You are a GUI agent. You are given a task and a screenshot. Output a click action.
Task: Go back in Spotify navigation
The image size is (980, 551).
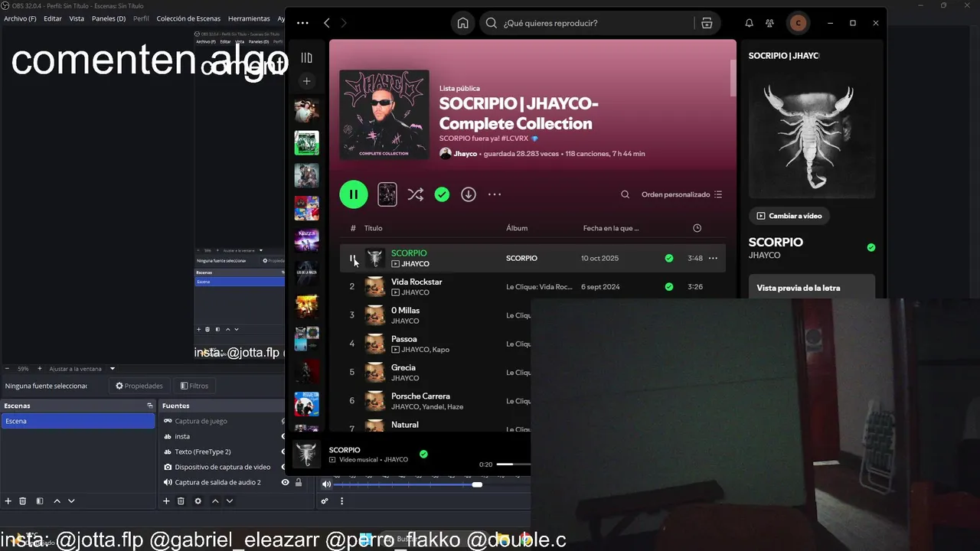click(327, 23)
